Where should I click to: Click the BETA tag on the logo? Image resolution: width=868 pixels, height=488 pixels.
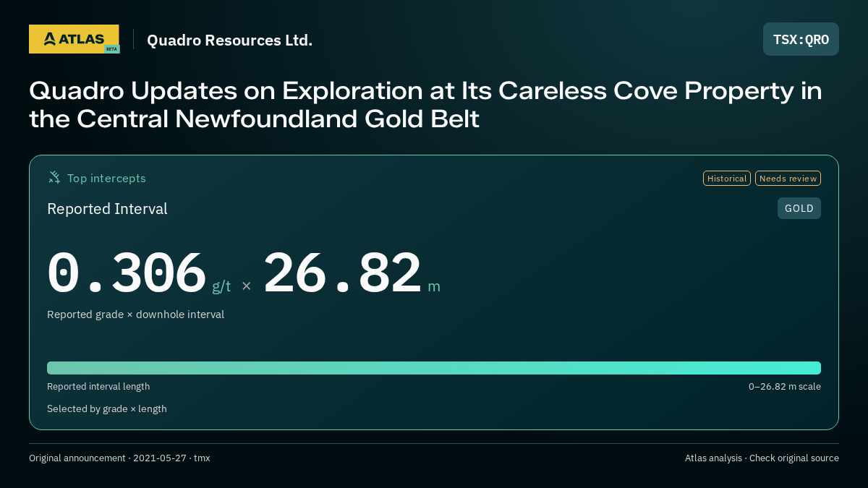[x=111, y=49]
